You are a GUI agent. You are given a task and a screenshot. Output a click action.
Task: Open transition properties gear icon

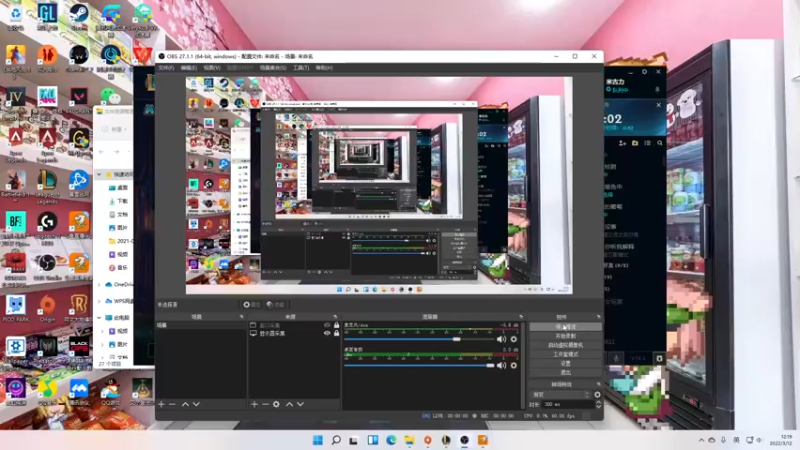click(597, 394)
